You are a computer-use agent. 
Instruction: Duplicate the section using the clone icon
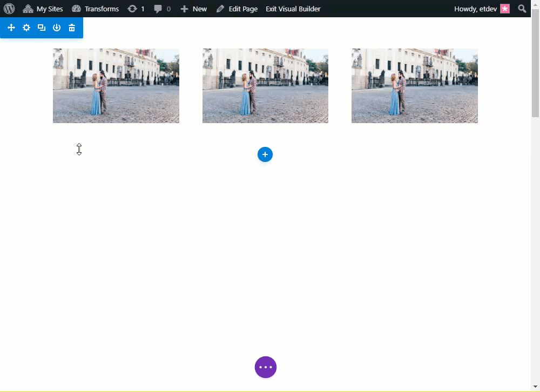point(42,28)
